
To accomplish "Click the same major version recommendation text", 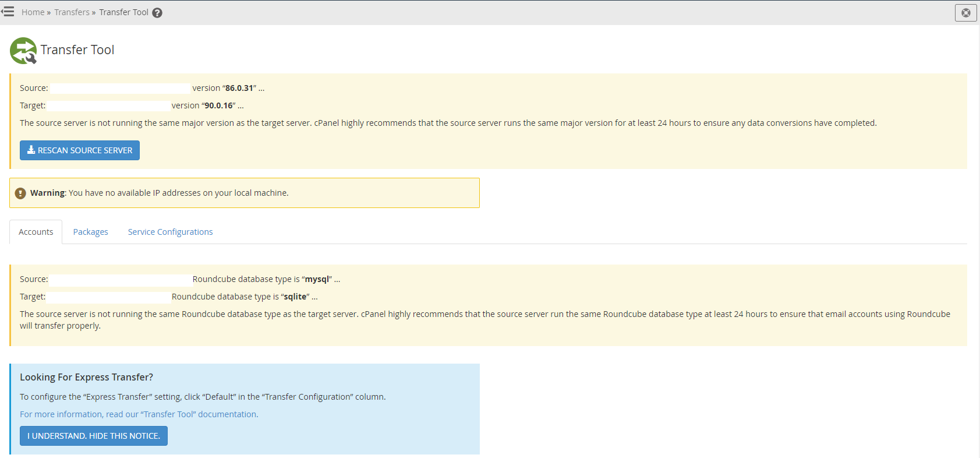I will (x=448, y=123).
